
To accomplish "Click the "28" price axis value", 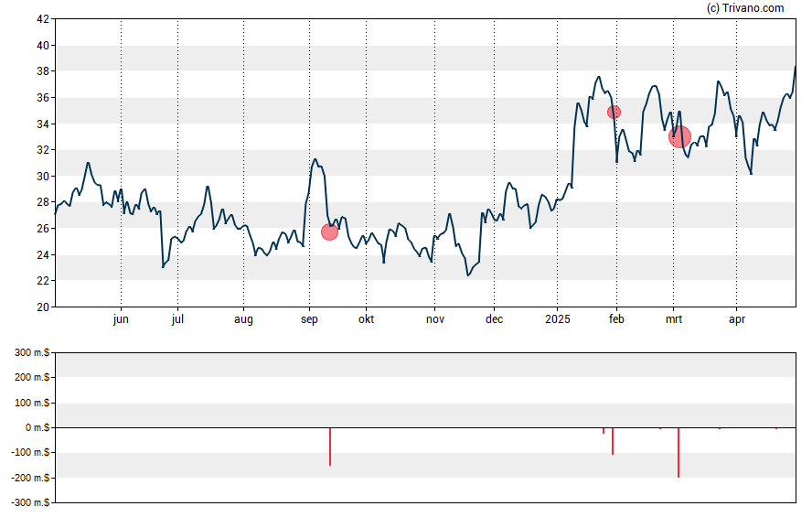I will click(43, 202).
